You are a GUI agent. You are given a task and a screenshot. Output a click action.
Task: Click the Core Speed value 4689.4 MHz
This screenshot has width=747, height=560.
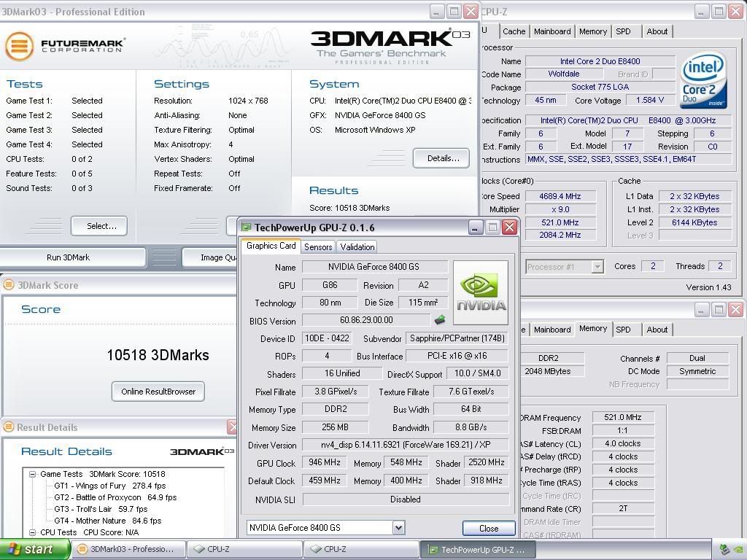click(560, 196)
